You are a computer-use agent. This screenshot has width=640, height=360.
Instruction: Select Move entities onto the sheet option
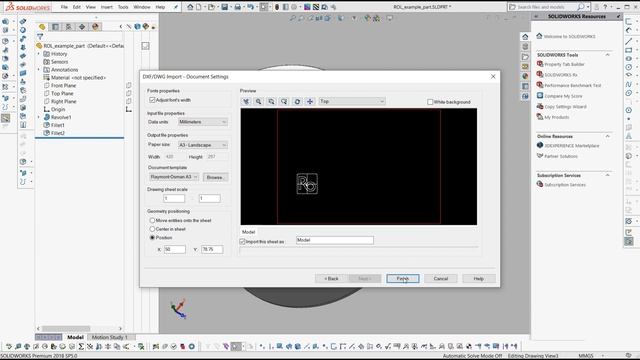click(152, 220)
